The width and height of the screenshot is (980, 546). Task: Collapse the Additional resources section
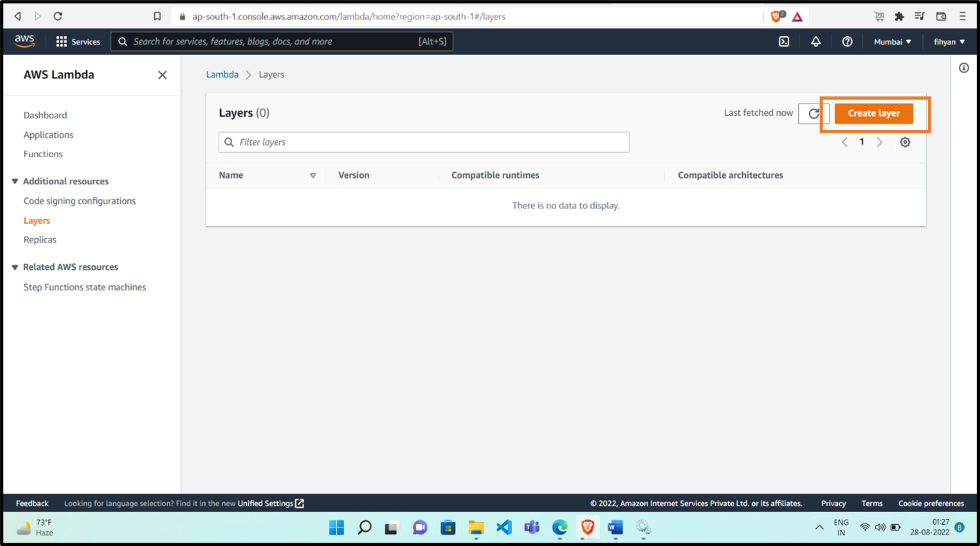tap(15, 181)
